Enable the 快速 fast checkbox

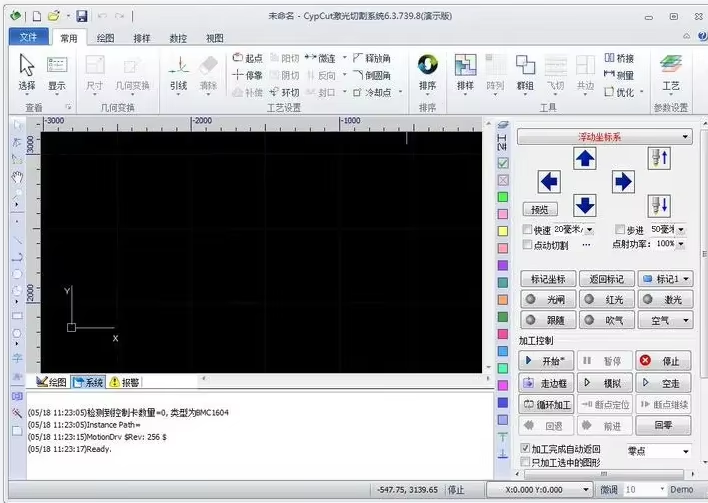tap(527, 229)
